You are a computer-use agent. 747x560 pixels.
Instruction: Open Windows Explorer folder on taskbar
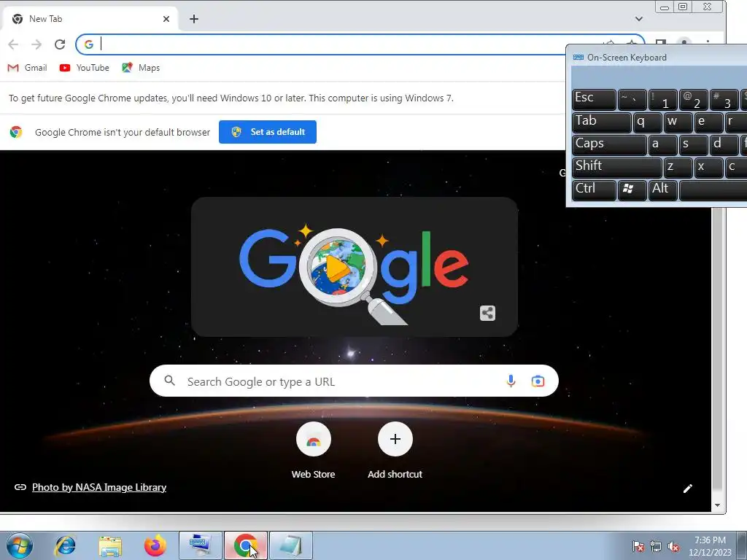(x=110, y=545)
